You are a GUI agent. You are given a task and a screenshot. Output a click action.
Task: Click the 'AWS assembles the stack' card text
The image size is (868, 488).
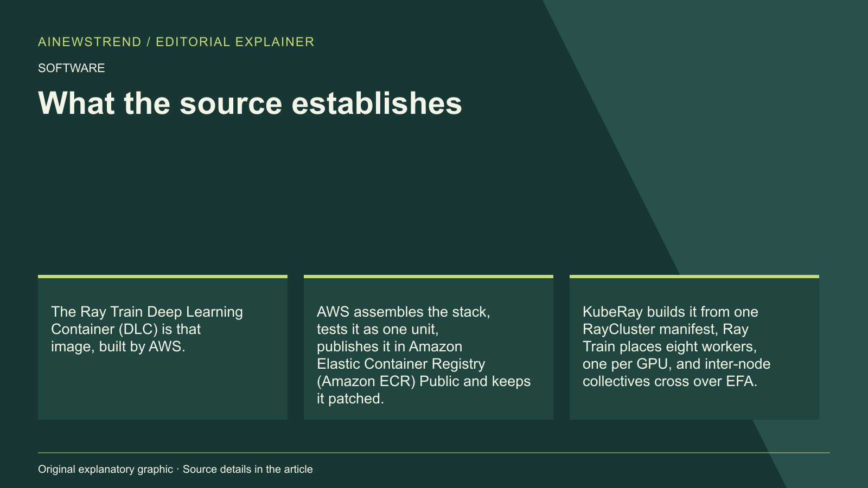pos(424,355)
